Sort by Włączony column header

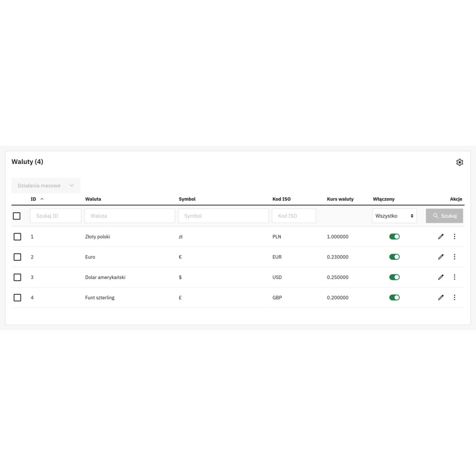[x=384, y=199]
